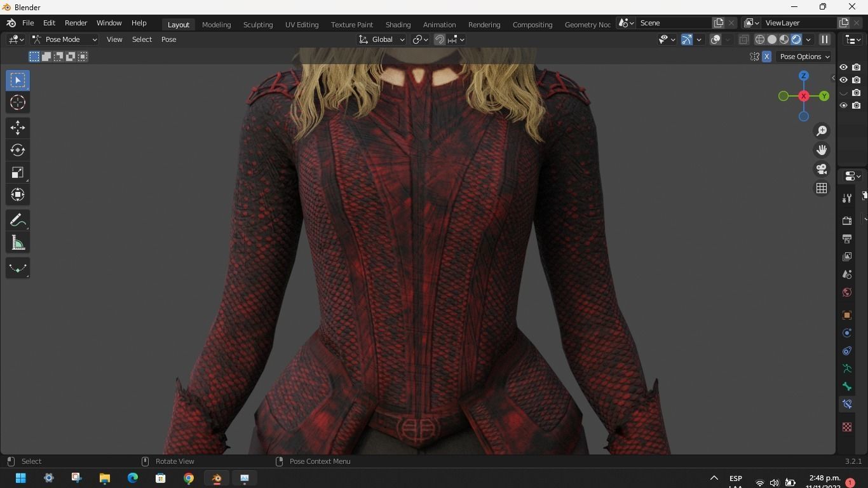Screen dimensions: 868x488
Task: Open the pivot point dropdown
Action: 420,39
